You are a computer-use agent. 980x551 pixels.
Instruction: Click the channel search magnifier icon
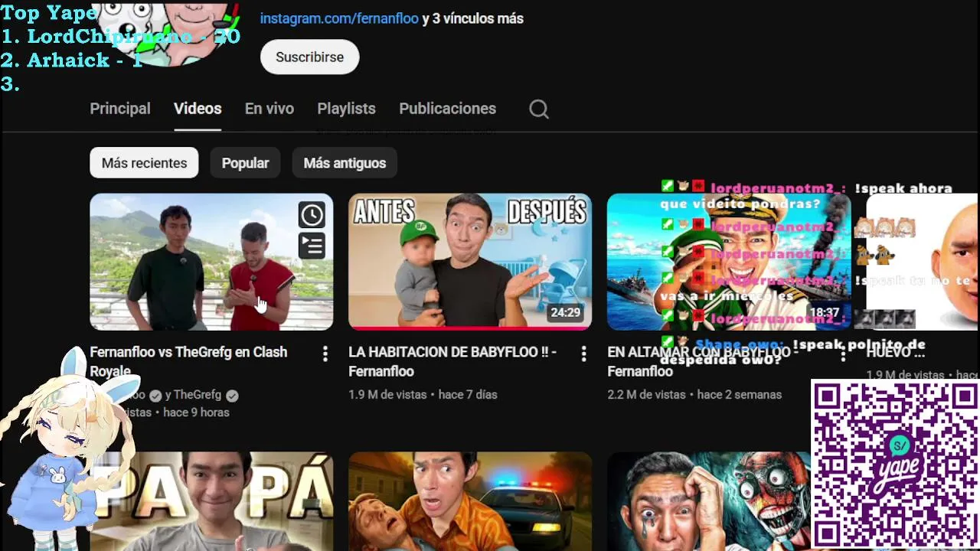click(x=539, y=109)
